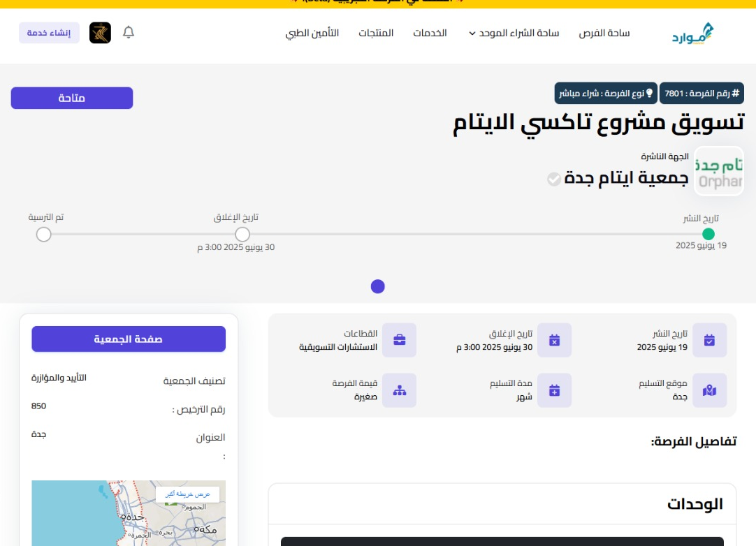This screenshot has height=546, width=756.
Task: Expand the ساحة الشراء الموحد dropdown
Action: coord(514,34)
